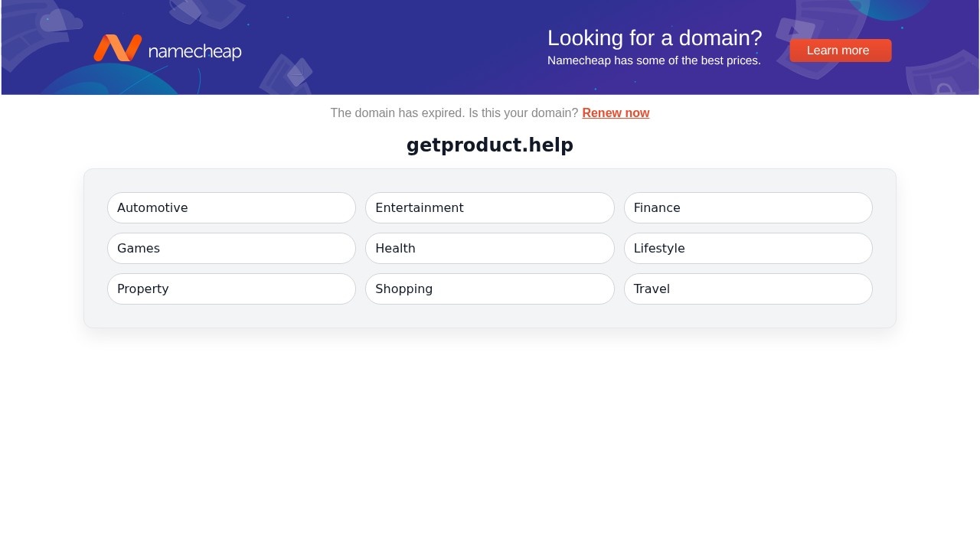This screenshot has height=551, width=980.
Task: Click the expired domain notice text
Action: click(x=455, y=112)
